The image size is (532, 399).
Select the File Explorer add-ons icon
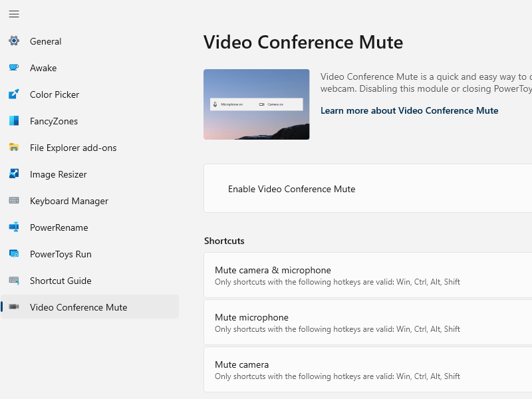click(x=14, y=148)
